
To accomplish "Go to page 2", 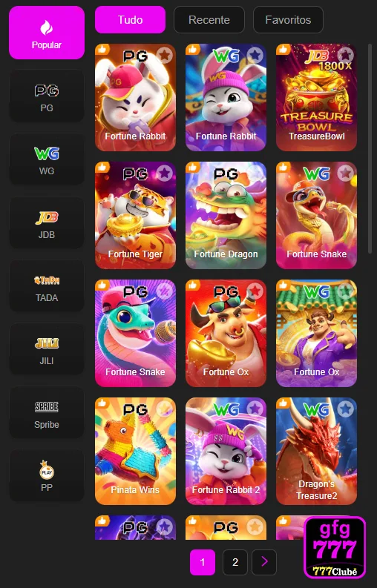I will point(235,562).
